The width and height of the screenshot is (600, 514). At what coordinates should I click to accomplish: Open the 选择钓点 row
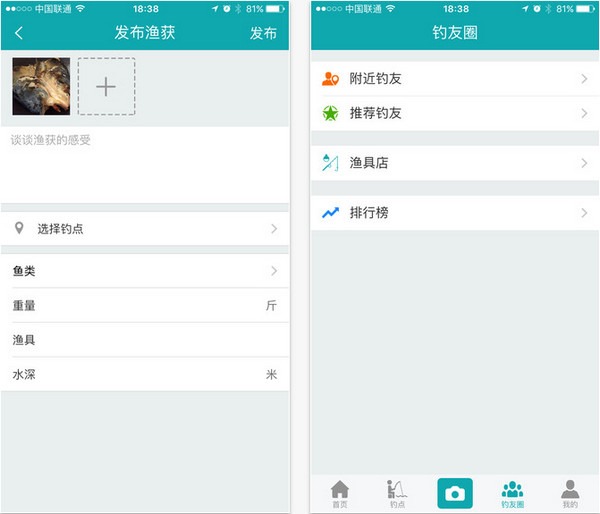click(145, 228)
